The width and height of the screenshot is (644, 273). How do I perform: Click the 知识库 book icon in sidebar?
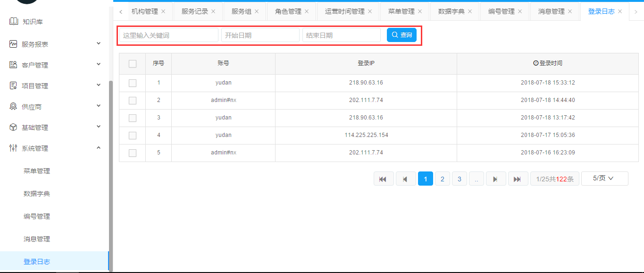[x=13, y=21]
